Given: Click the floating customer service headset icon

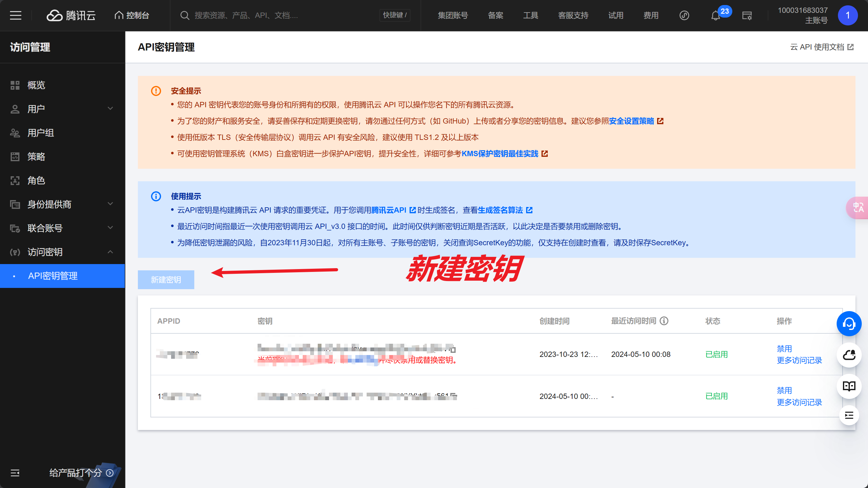Looking at the screenshot, I should coord(849,324).
